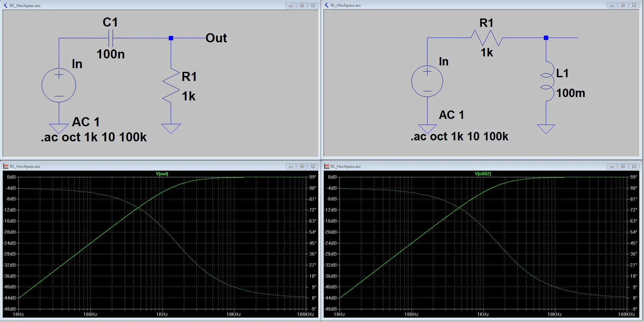Minimize the RC_Hochpass plot window
The width and height of the screenshot is (644, 322).
(x=291, y=167)
